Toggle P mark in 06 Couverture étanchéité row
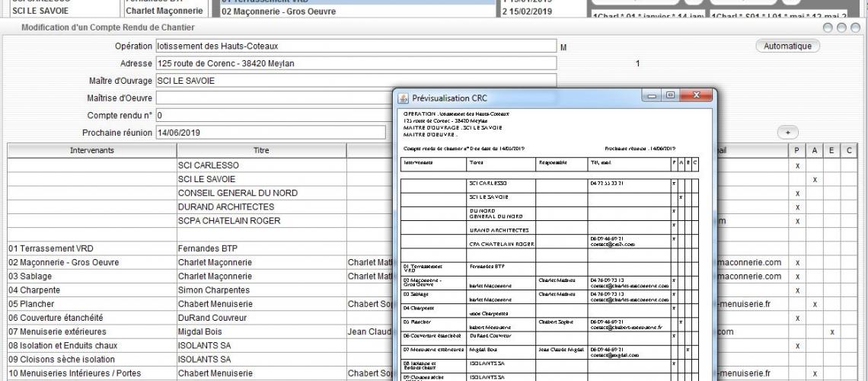Image resolution: width=868 pixels, height=381 pixels. (x=797, y=318)
